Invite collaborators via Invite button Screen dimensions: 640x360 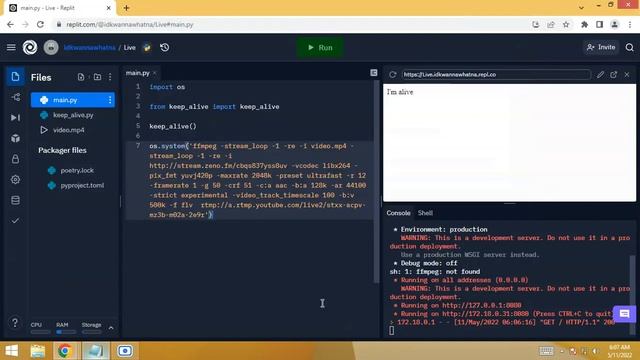click(x=601, y=47)
